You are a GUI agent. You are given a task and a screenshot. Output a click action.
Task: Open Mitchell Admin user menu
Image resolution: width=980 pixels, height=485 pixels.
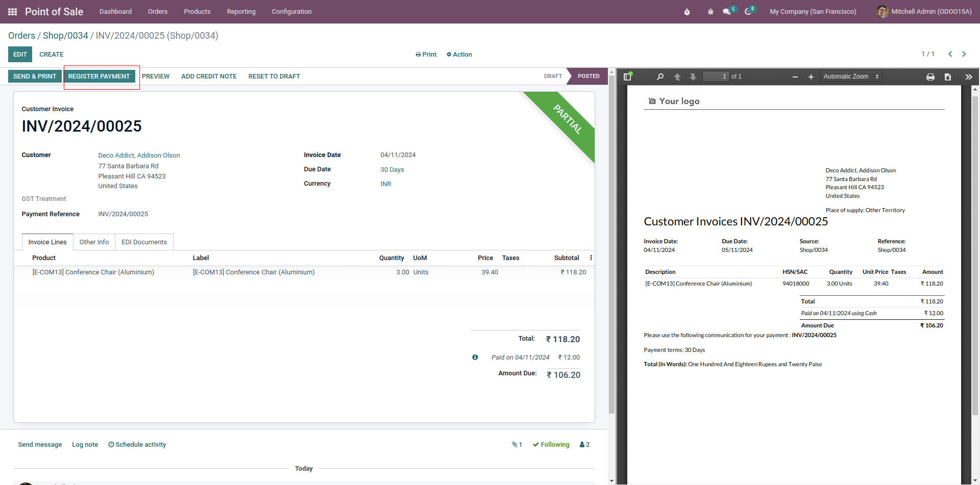[924, 12]
